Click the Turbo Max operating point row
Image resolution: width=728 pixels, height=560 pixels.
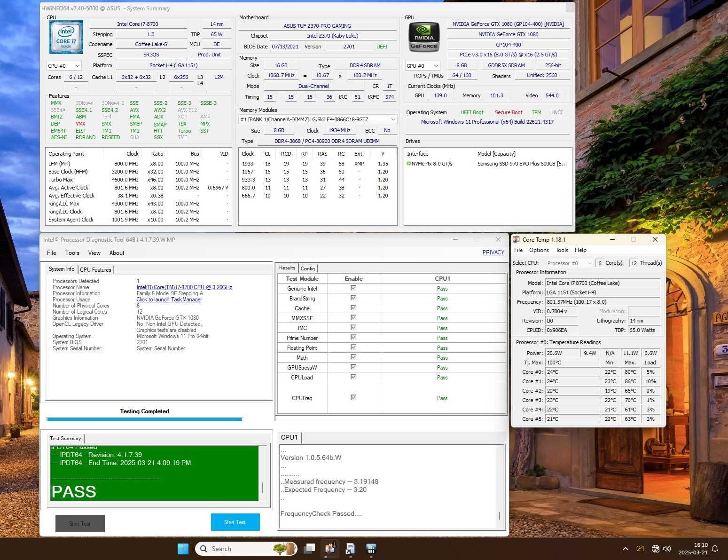(138, 180)
